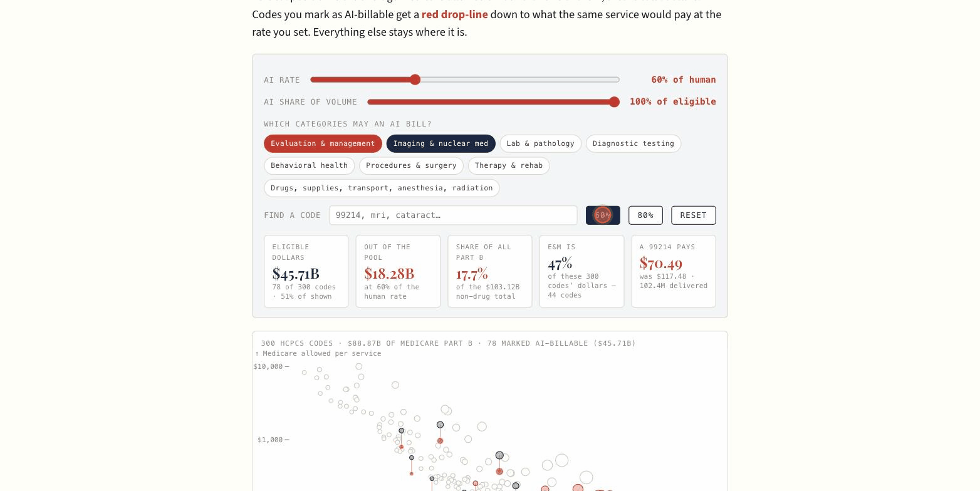
Task: Click the AI share of volume slider handle
Action: 614,102
